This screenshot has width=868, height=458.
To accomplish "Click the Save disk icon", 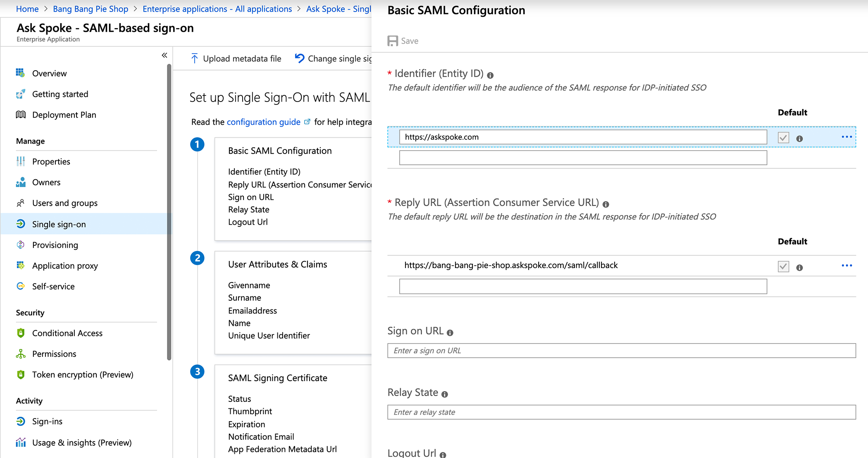I will coord(393,41).
